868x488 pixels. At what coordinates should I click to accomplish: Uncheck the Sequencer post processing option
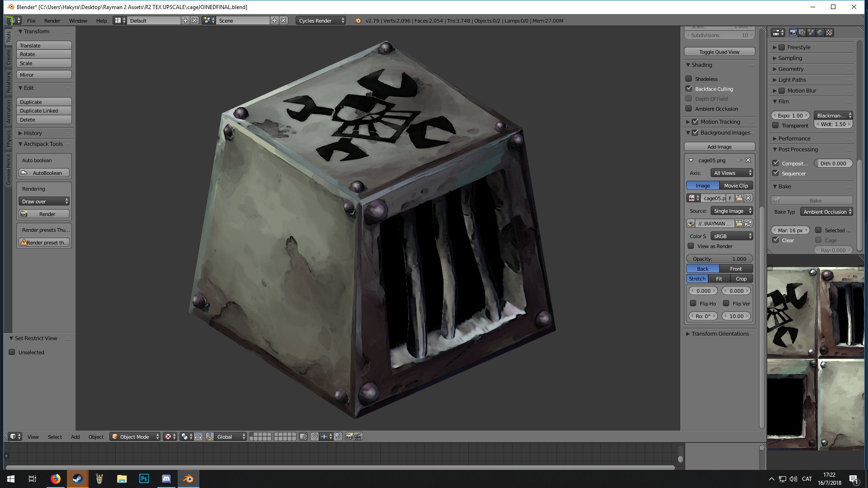(775, 173)
